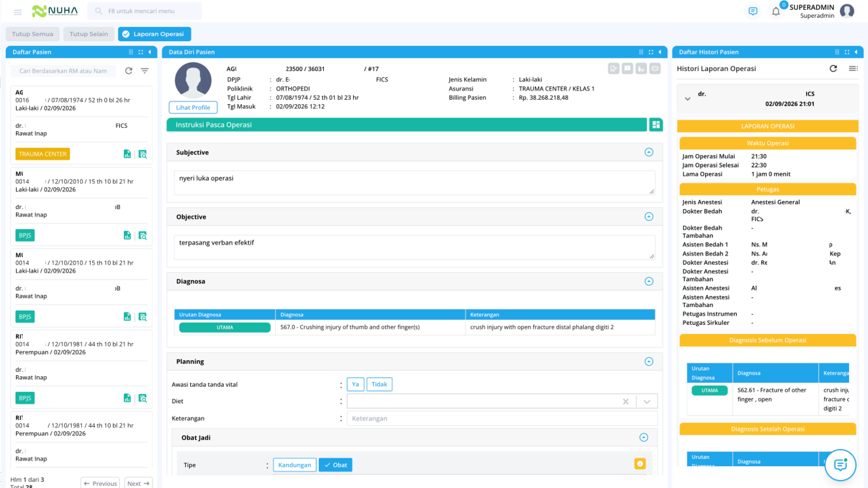Click the Keterangan input field
The image size is (868, 488).
coord(502,419)
